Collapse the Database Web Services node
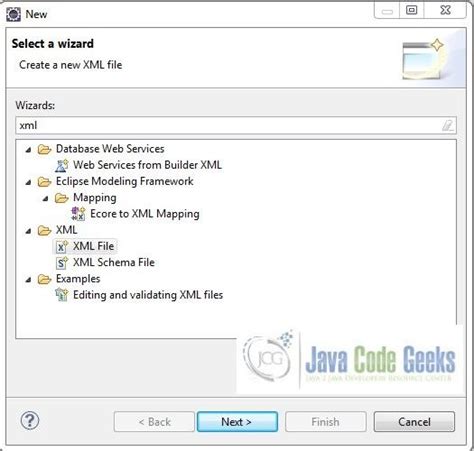 29,150
